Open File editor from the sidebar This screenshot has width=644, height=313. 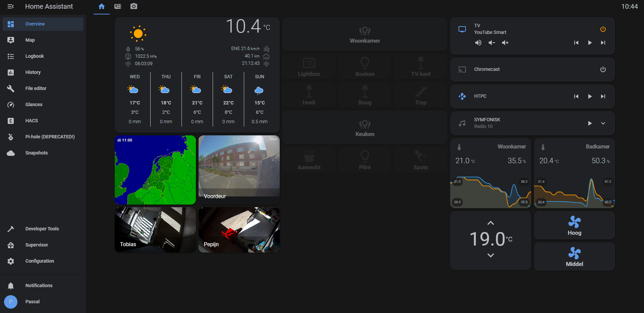coord(43,89)
